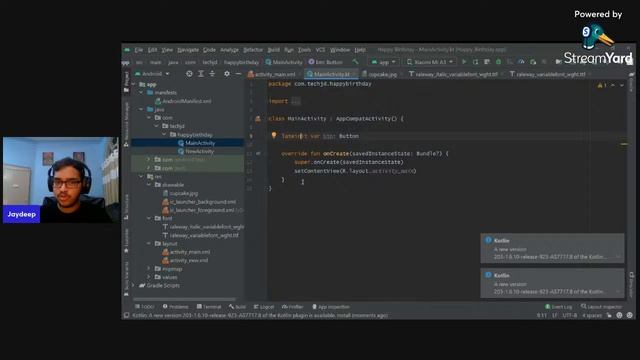Click the warning indicator in editor corner

(x=602, y=85)
